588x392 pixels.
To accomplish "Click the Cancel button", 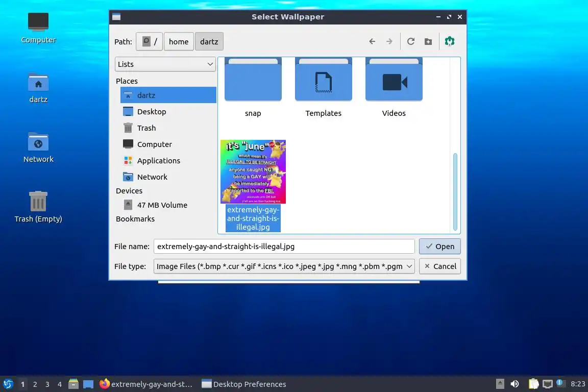I will point(439,266).
